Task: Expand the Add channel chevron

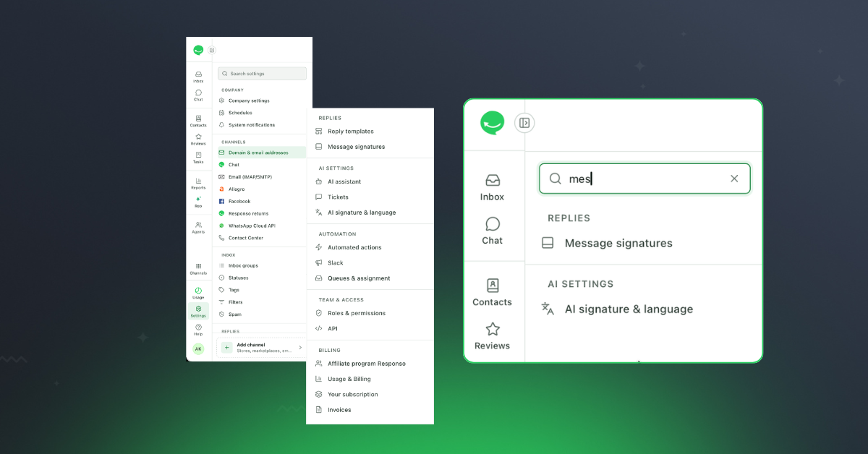Action: coord(300,348)
